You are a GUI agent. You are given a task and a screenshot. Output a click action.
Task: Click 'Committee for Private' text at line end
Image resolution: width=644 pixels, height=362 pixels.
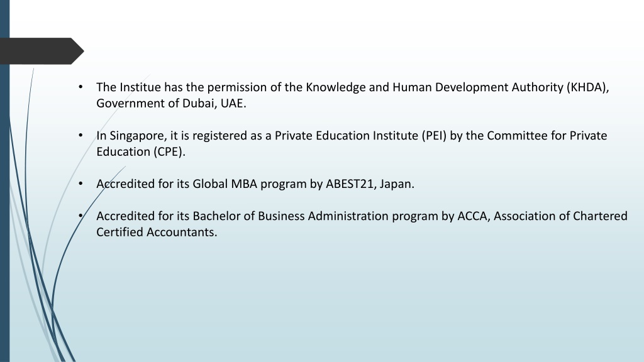pos(547,136)
